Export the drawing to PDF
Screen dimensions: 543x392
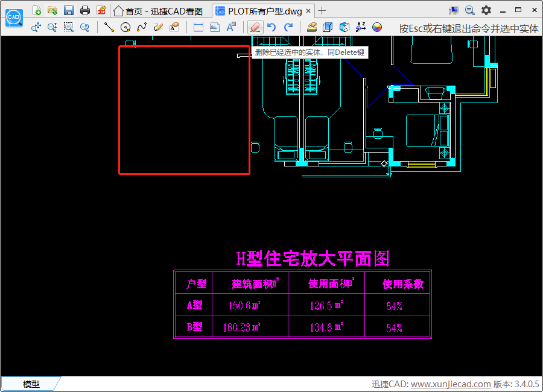tap(101, 10)
